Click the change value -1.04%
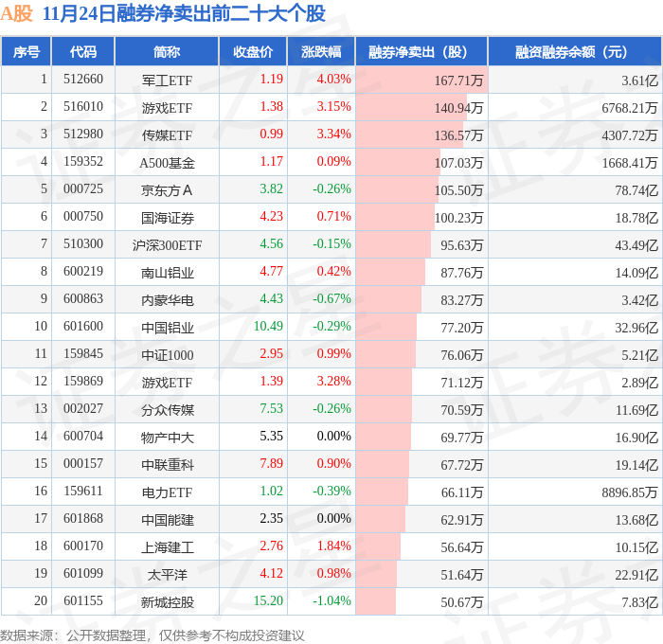 coord(331,601)
